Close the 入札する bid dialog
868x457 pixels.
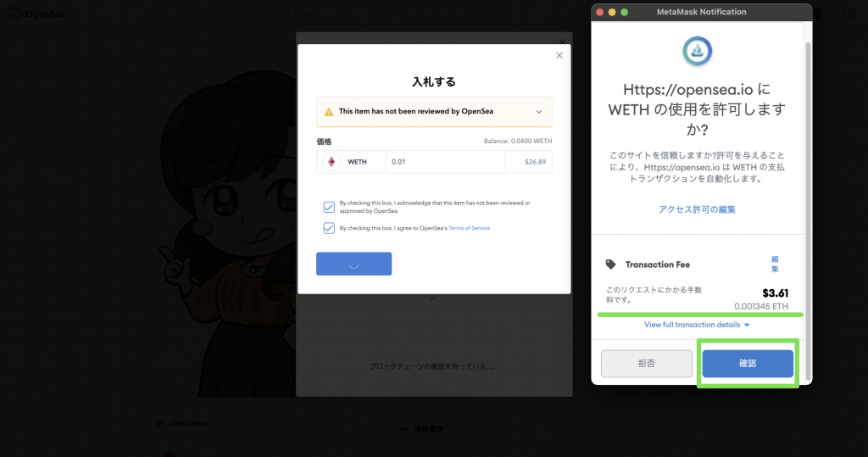[x=559, y=55]
